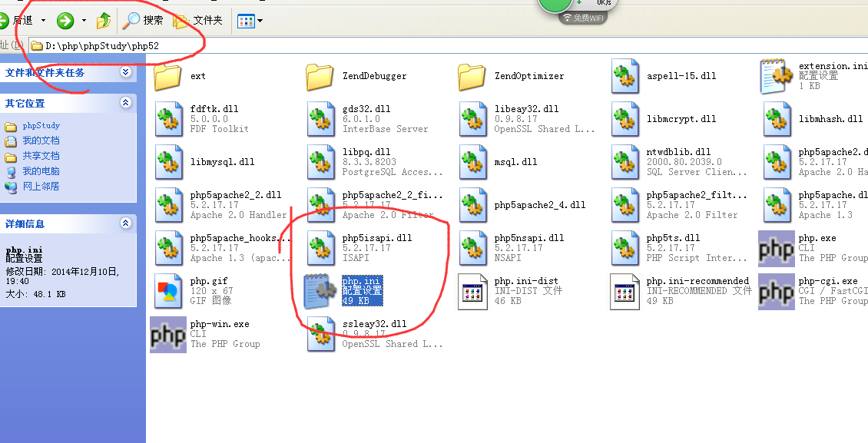Screen dimensions: 868x443
Task: Select the php.ini-dist file icon
Action: [473, 292]
